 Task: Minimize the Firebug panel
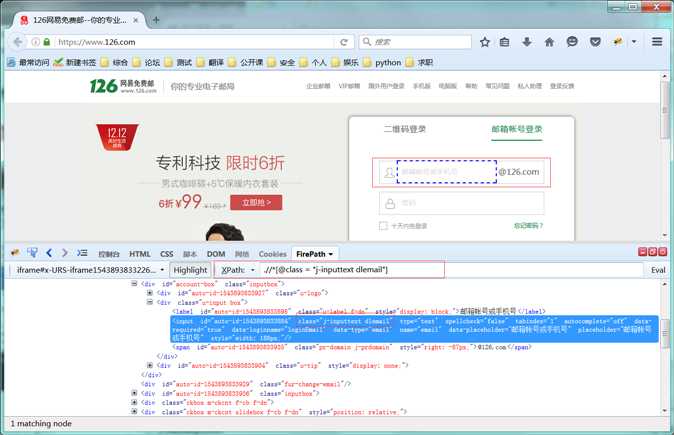[x=643, y=252]
